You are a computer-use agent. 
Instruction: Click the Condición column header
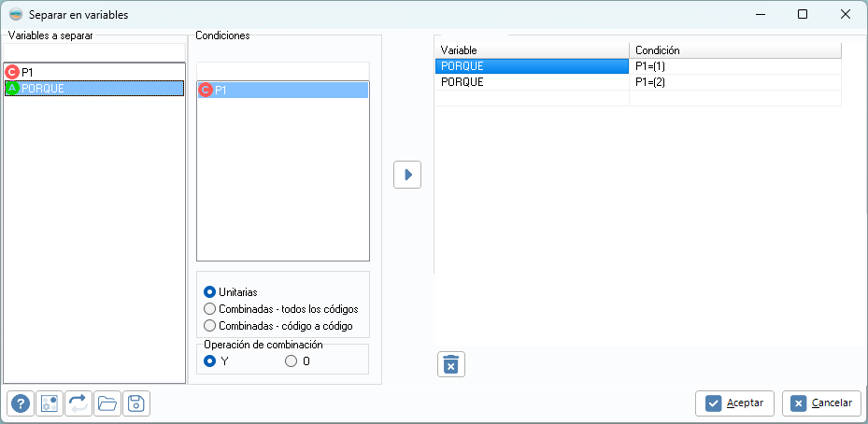(x=734, y=49)
